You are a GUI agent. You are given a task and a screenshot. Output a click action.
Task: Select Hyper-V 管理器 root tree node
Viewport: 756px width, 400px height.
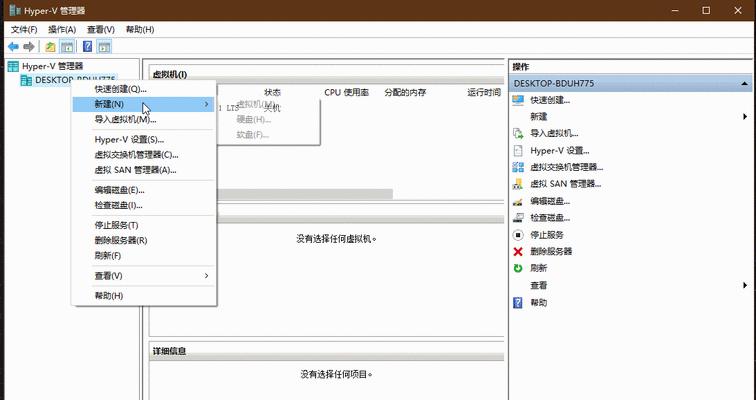click(x=52, y=66)
